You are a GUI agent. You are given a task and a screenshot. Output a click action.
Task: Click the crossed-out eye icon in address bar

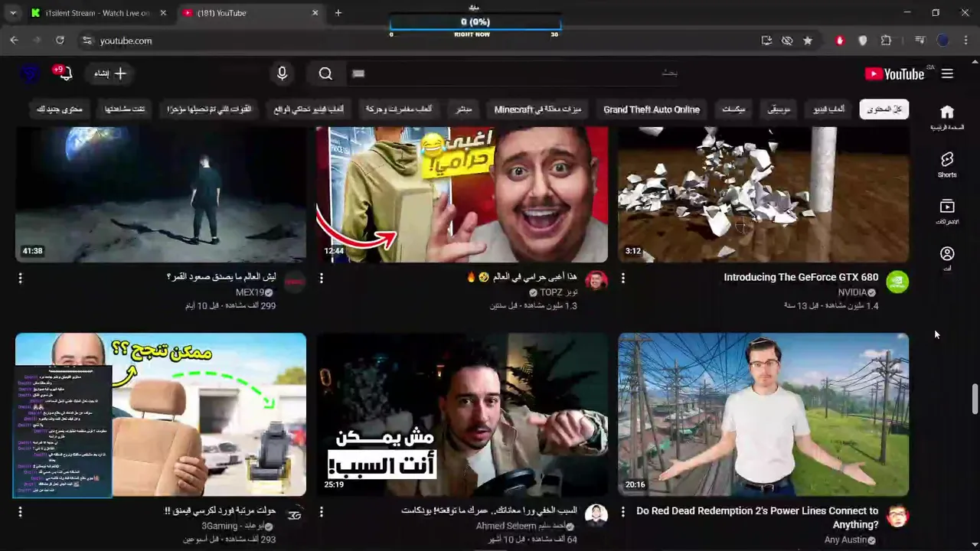click(787, 41)
